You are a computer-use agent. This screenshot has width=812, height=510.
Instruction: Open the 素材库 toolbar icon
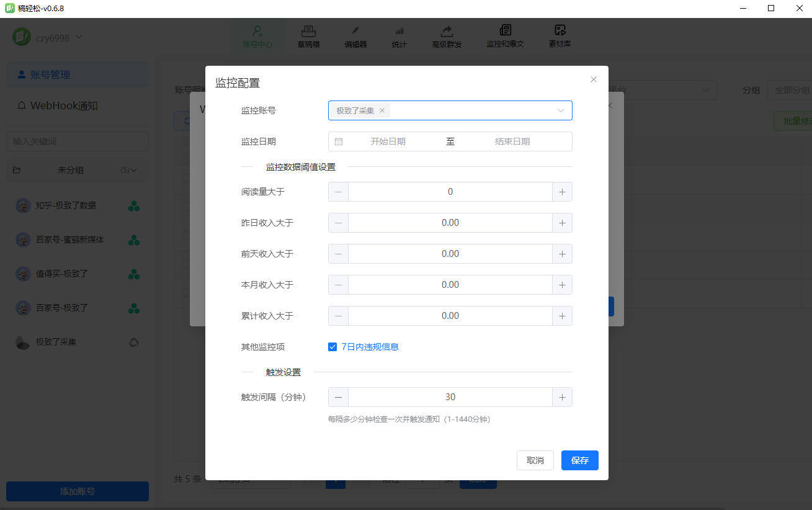560,37
